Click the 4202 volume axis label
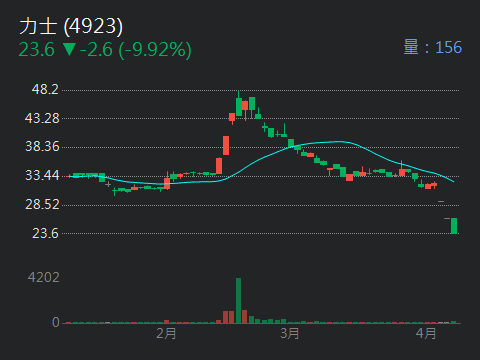The height and width of the screenshot is (360, 480). pos(44,277)
